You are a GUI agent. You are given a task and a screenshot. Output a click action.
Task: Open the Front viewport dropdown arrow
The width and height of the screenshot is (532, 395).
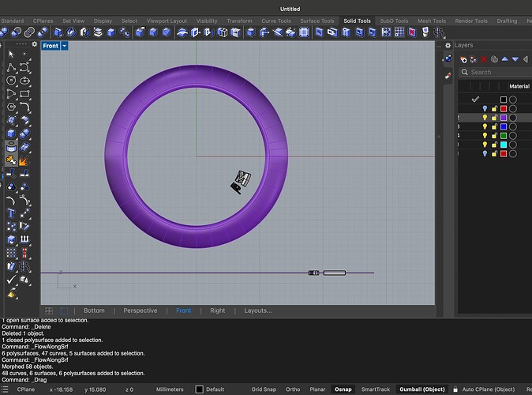coord(65,46)
